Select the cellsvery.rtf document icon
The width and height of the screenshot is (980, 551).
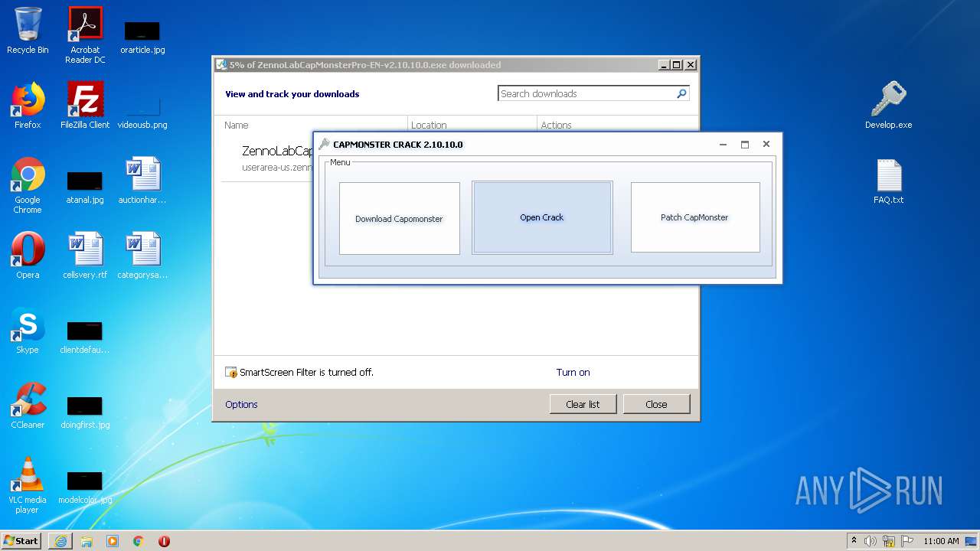pyautogui.click(x=85, y=256)
